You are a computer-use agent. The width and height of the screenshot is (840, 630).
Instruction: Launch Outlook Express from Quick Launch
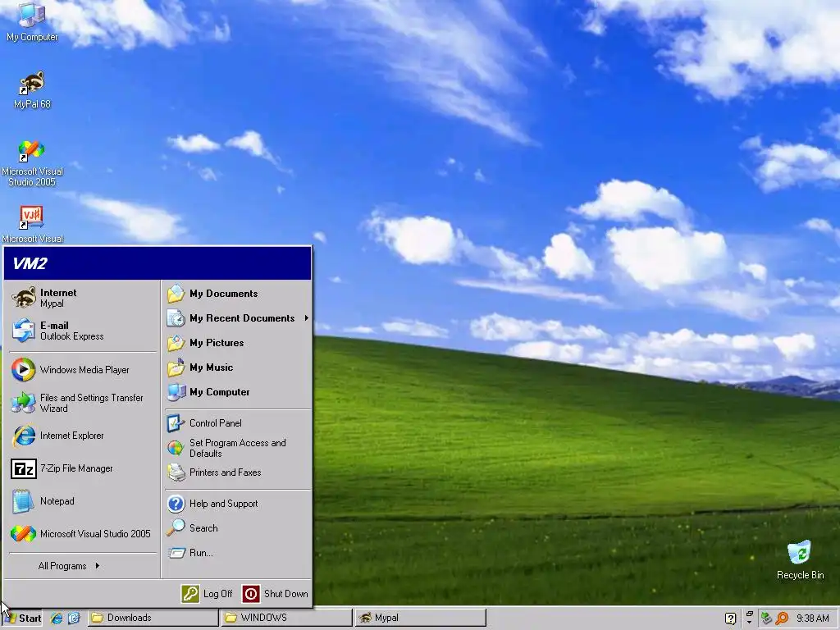74,618
